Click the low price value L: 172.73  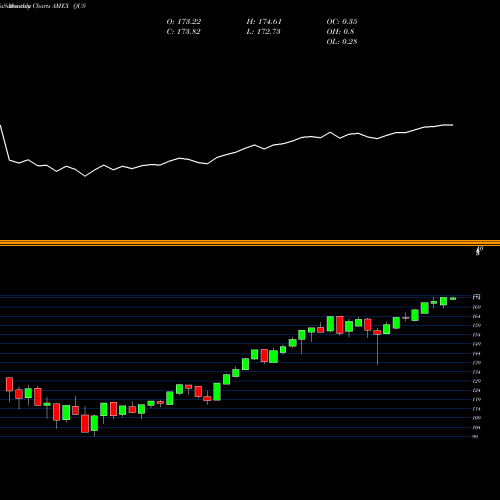(263, 32)
